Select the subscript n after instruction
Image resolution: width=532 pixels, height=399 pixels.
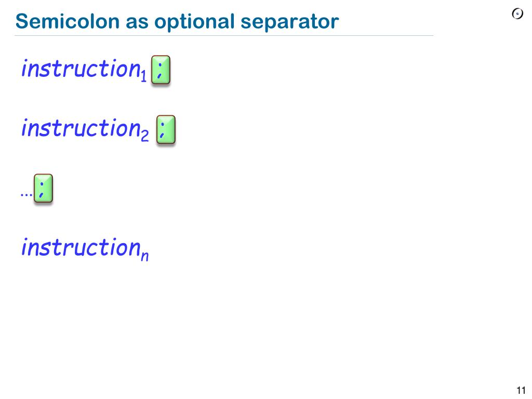tap(145, 256)
